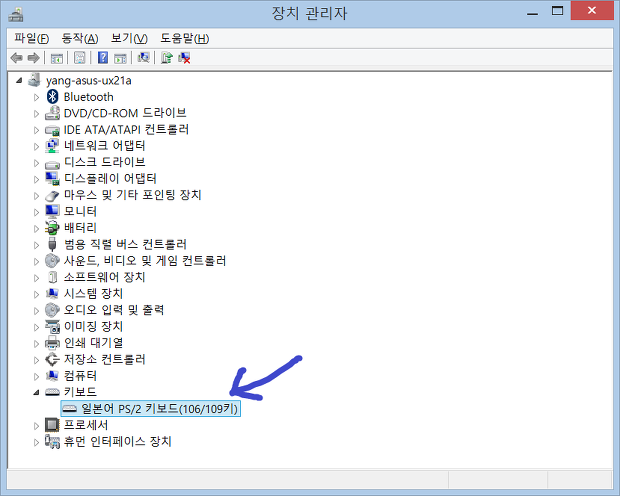Select the 소프트웨어 장치 label

pyautogui.click(x=104, y=277)
